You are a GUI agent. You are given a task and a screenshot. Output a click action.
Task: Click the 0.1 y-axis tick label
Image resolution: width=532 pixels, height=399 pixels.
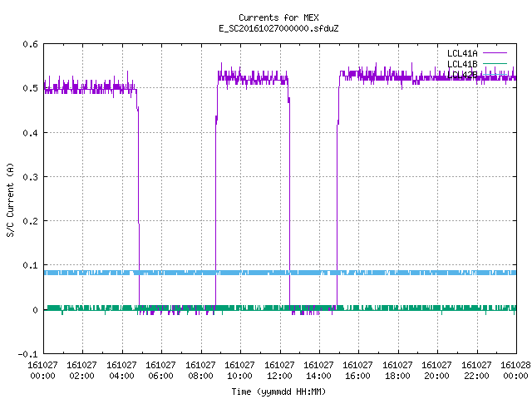tap(31, 265)
